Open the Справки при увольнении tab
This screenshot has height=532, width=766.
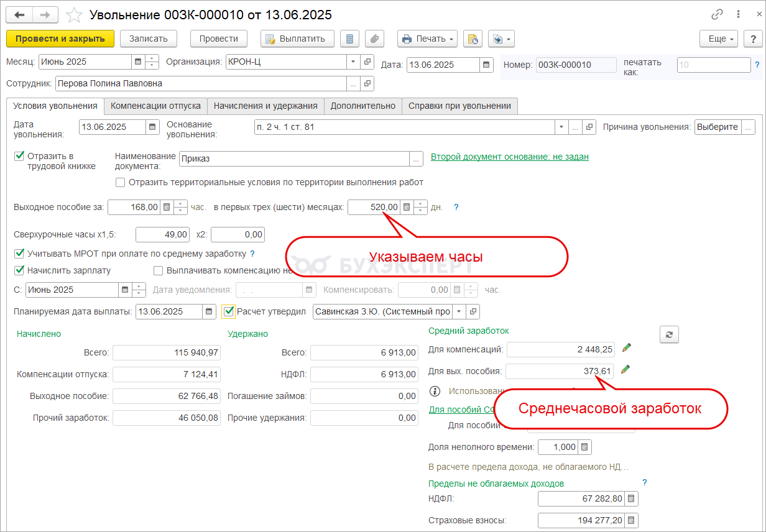460,106
